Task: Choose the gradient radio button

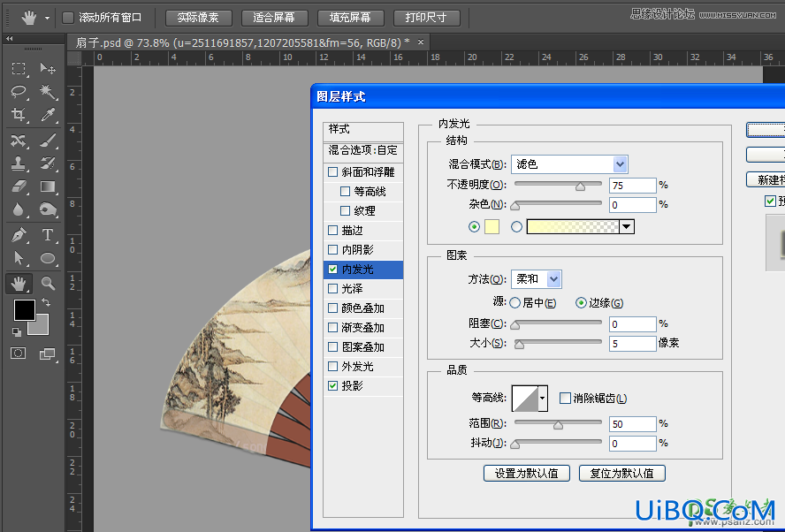Action: coord(516,227)
